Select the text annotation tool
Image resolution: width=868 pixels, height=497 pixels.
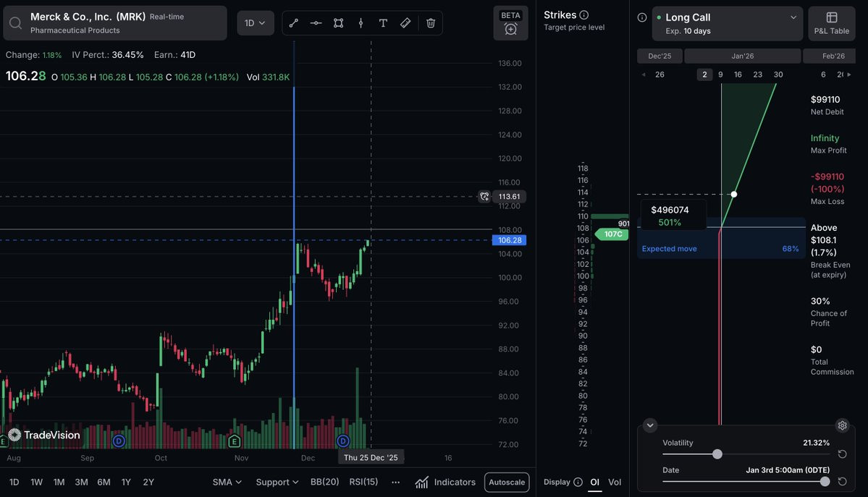pyautogui.click(x=383, y=23)
